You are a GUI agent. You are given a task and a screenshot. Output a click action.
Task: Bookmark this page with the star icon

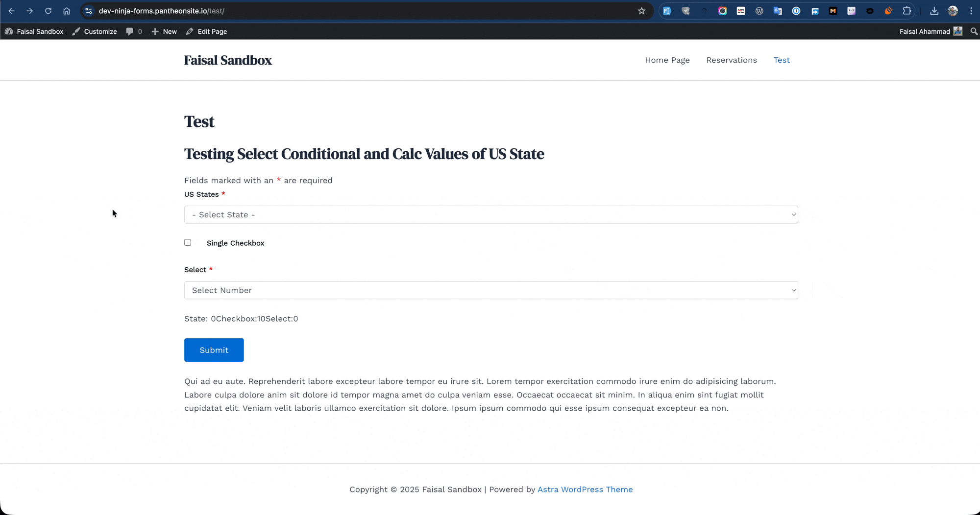coord(641,11)
